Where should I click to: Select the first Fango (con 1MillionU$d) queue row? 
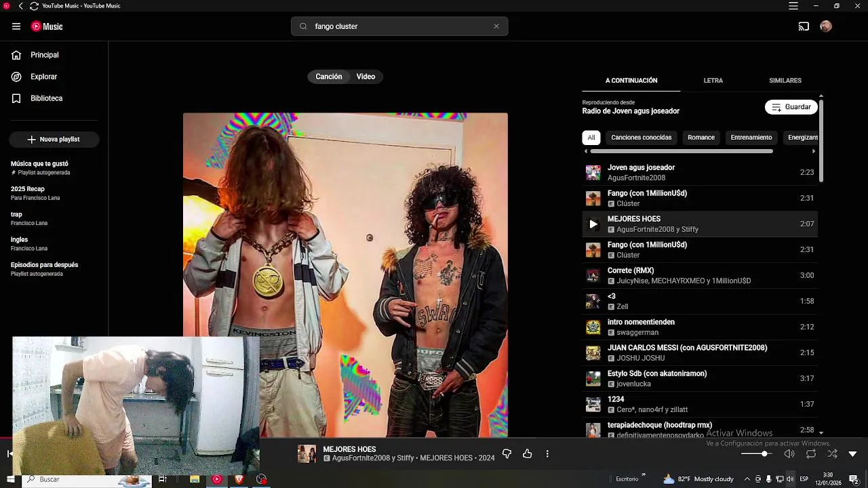click(x=700, y=198)
